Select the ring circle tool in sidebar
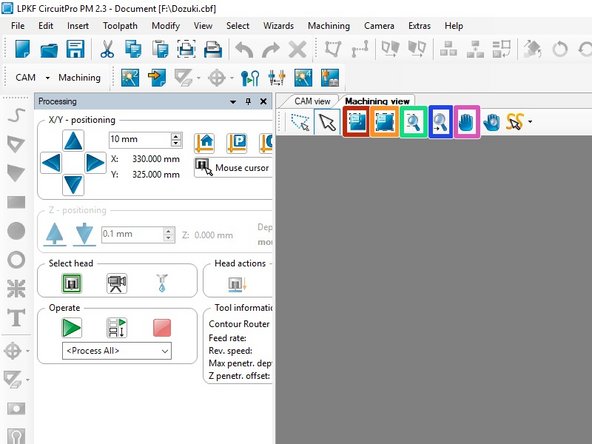This screenshot has height=444, width=592. 16,260
